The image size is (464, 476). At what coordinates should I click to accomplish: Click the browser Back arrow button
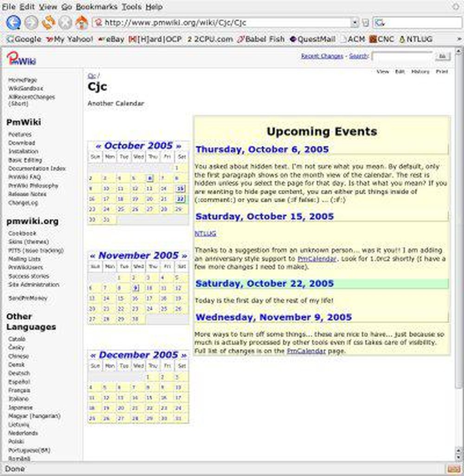[x=13, y=22]
